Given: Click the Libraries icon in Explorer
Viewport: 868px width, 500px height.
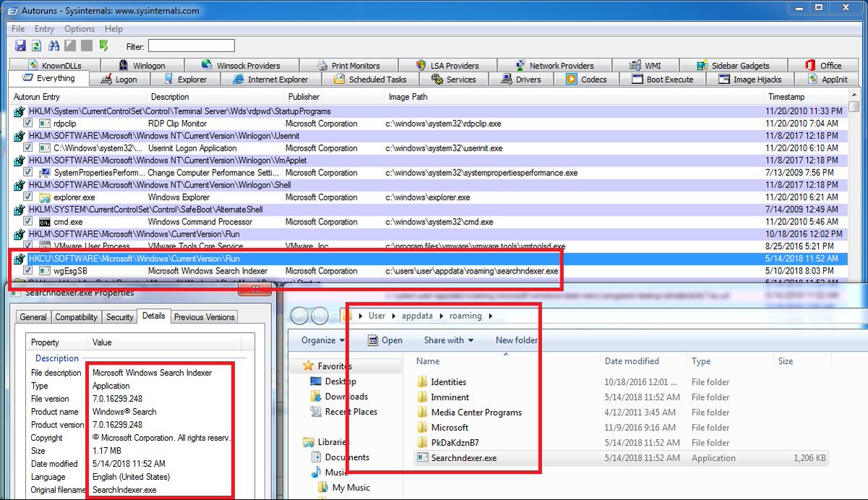Looking at the screenshot, I should click(309, 442).
